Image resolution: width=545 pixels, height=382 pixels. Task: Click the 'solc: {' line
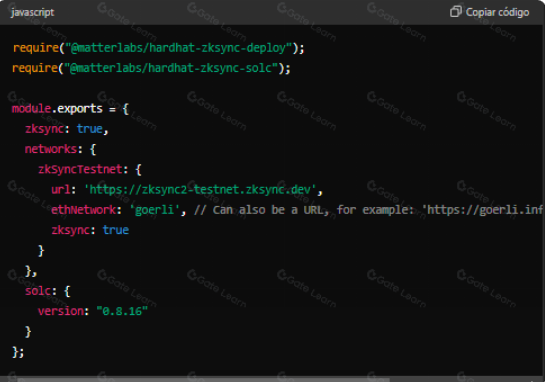[48, 291]
